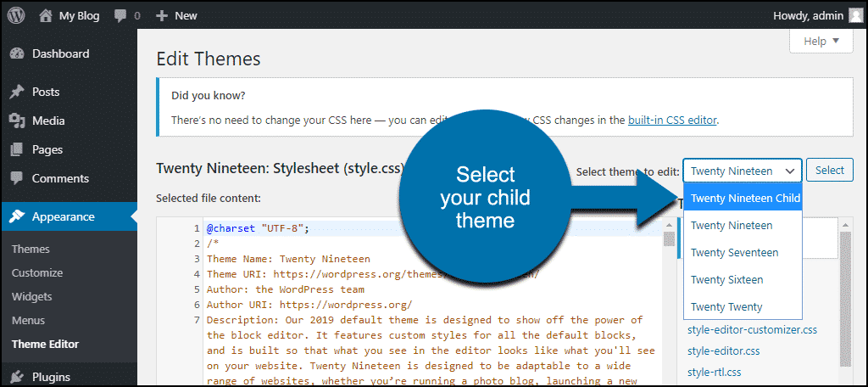Open style-rtl.css file
The height and width of the screenshot is (387, 868).
[714, 372]
